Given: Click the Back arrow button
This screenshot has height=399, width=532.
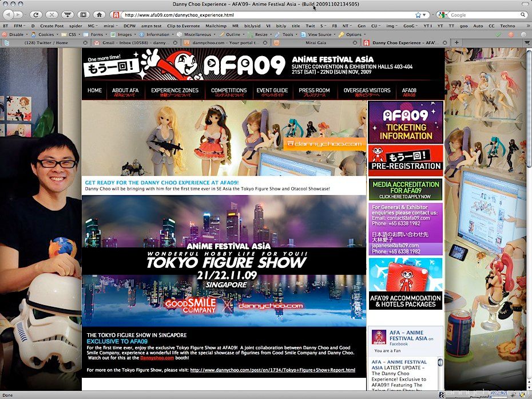Looking at the screenshot, I should point(7,14).
